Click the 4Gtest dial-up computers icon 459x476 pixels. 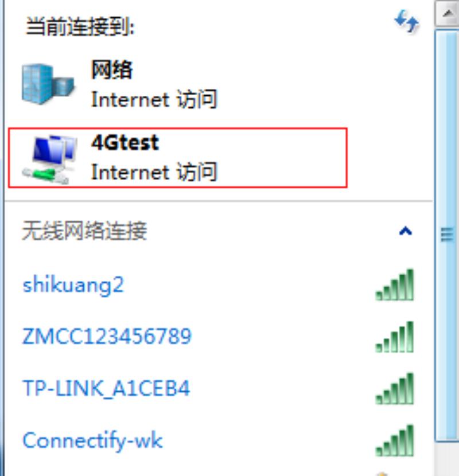(49, 159)
